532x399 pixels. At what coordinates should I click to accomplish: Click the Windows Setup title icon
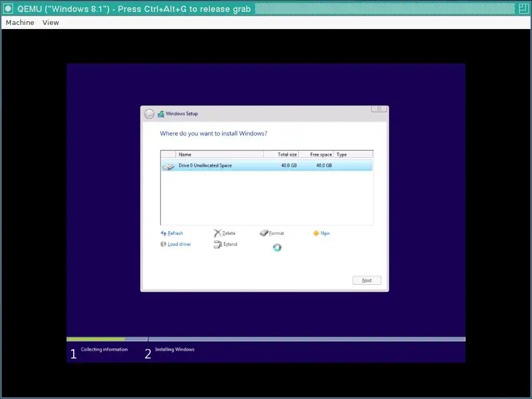[x=161, y=114]
